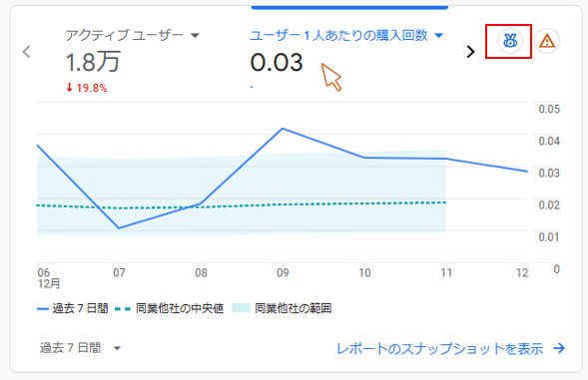Go to previous metric with left chevron

tap(26, 52)
